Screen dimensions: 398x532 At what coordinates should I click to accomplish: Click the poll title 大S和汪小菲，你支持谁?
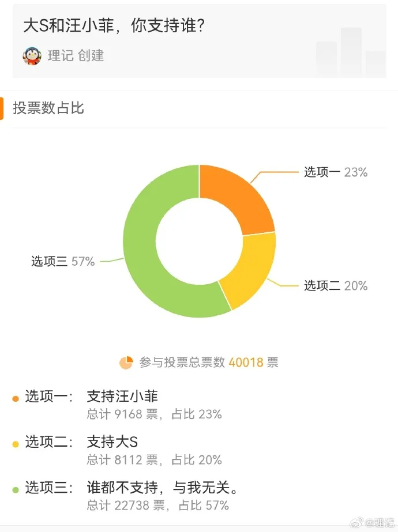tap(114, 26)
